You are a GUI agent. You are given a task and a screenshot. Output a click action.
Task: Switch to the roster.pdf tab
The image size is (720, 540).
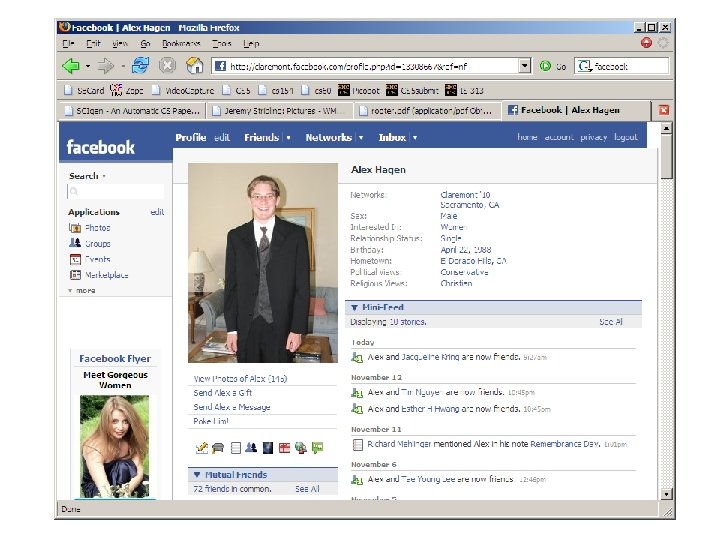[427, 111]
